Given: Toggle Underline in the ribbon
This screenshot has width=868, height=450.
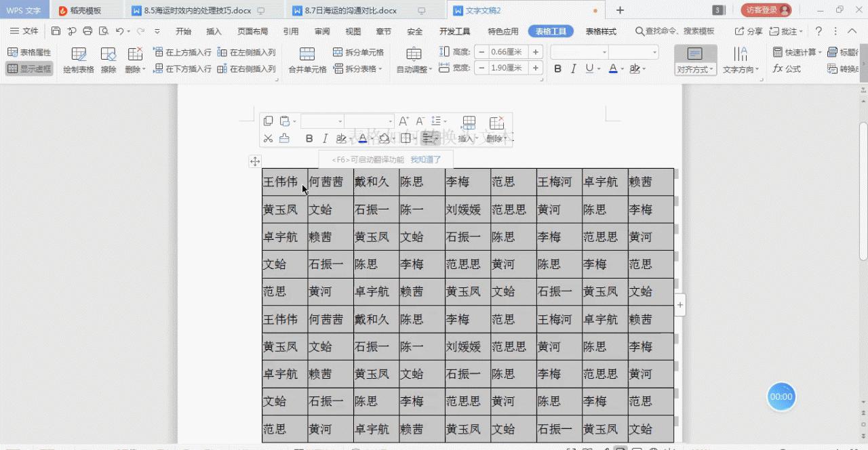Looking at the screenshot, I should point(589,68).
